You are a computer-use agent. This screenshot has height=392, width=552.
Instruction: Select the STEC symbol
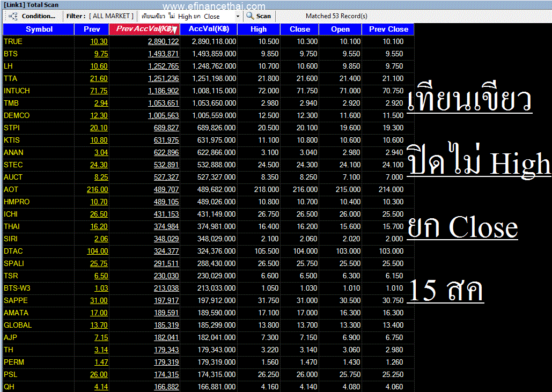(x=13, y=165)
